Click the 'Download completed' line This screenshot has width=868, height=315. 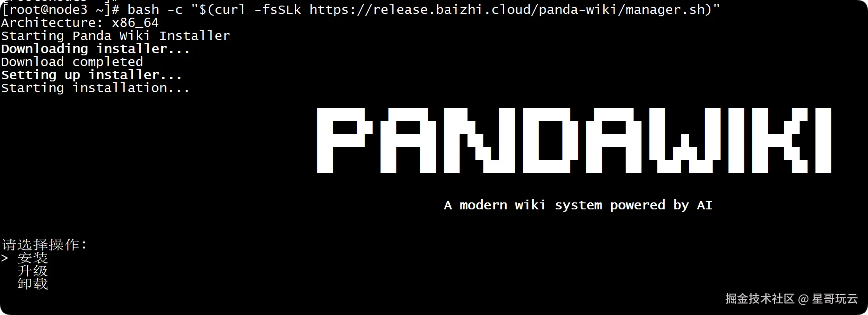(72, 62)
